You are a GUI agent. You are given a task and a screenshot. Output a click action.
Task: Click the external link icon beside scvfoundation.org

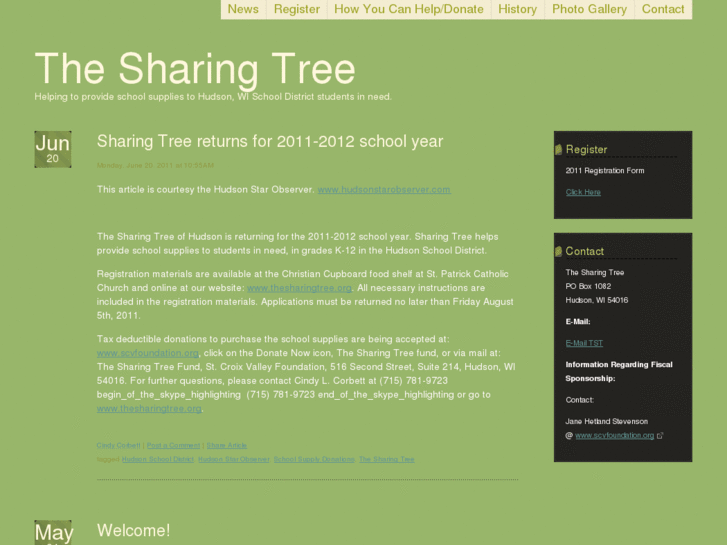point(660,436)
